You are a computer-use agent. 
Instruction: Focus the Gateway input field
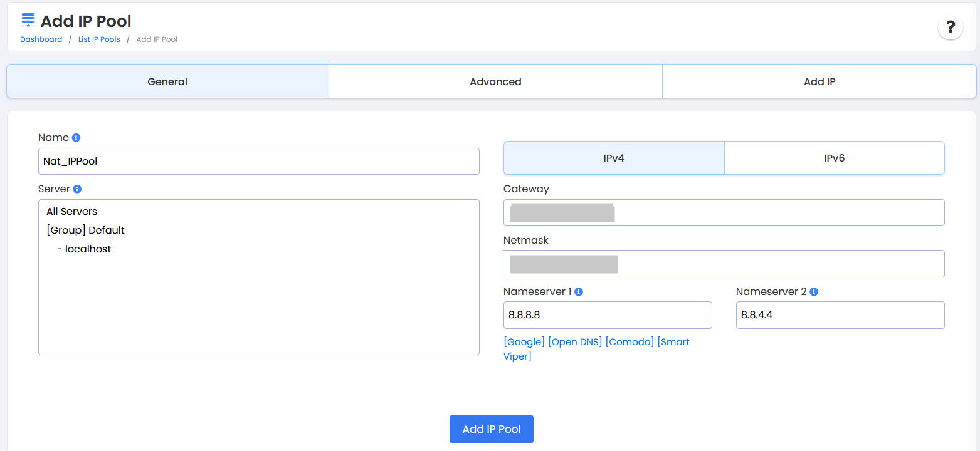(724, 213)
